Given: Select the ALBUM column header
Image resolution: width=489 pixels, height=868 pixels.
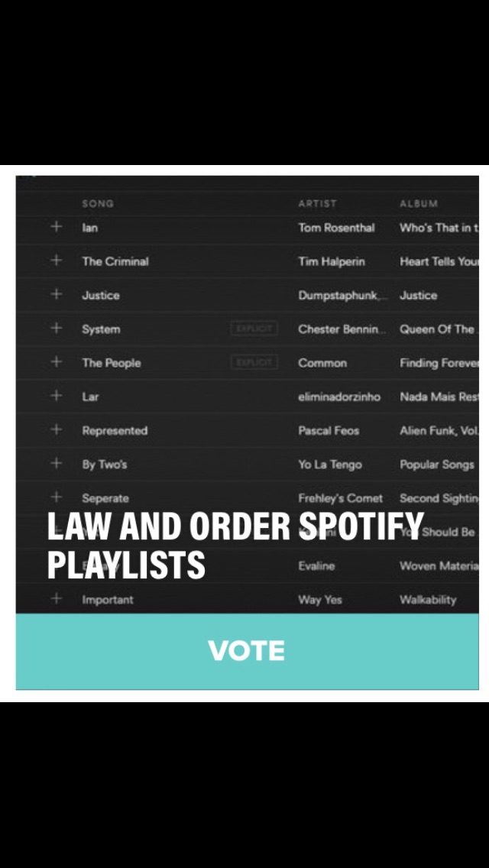Looking at the screenshot, I should point(419,204).
